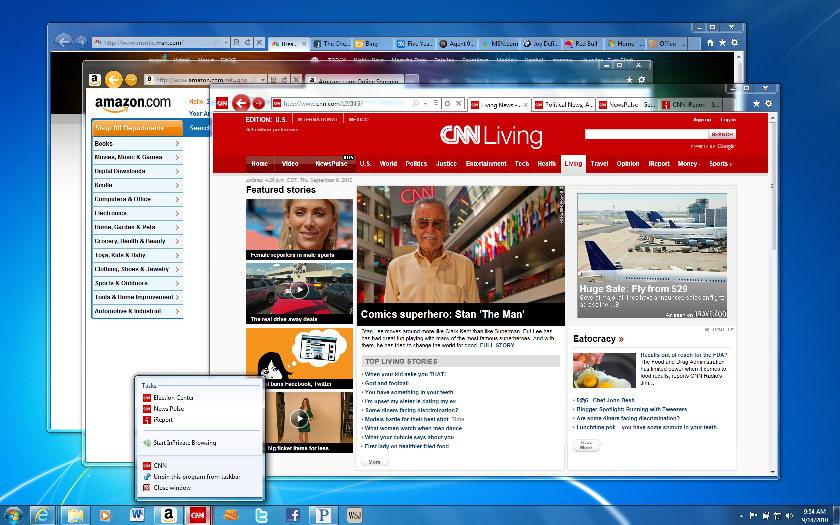Open the Money dropdown in CNN navigation
Image resolution: width=840 pixels, height=525 pixels.
pyautogui.click(x=688, y=163)
